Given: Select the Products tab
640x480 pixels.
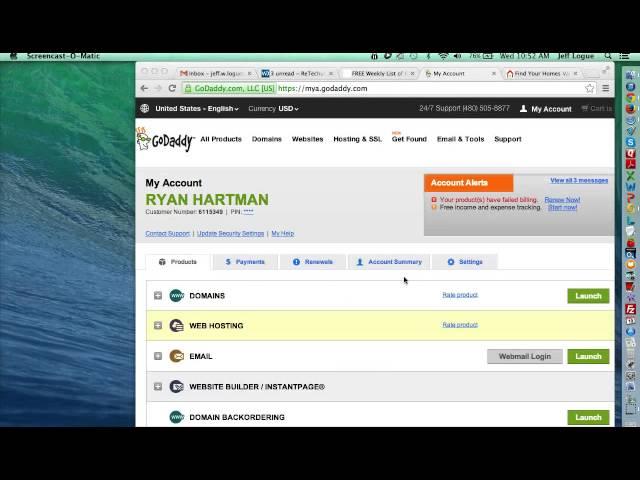Looking at the screenshot, I should (x=178, y=262).
